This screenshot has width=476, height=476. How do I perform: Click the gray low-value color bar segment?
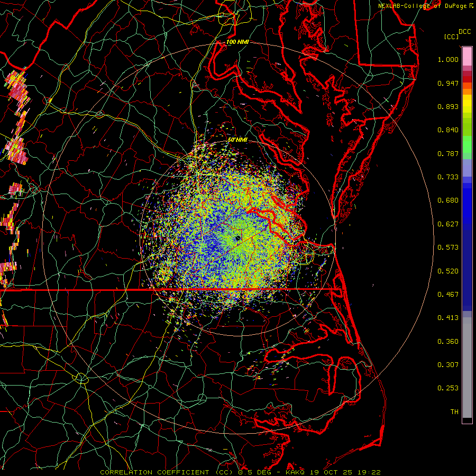click(x=467, y=368)
